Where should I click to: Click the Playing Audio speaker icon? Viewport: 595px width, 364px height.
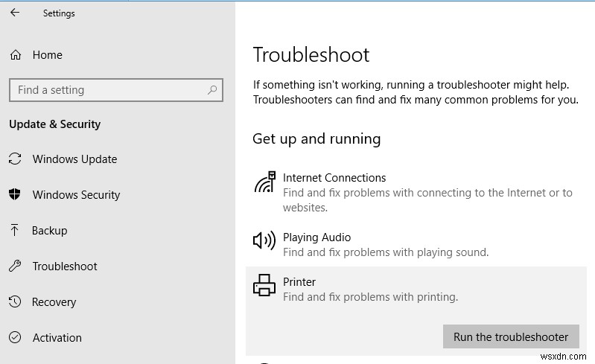[264, 240]
